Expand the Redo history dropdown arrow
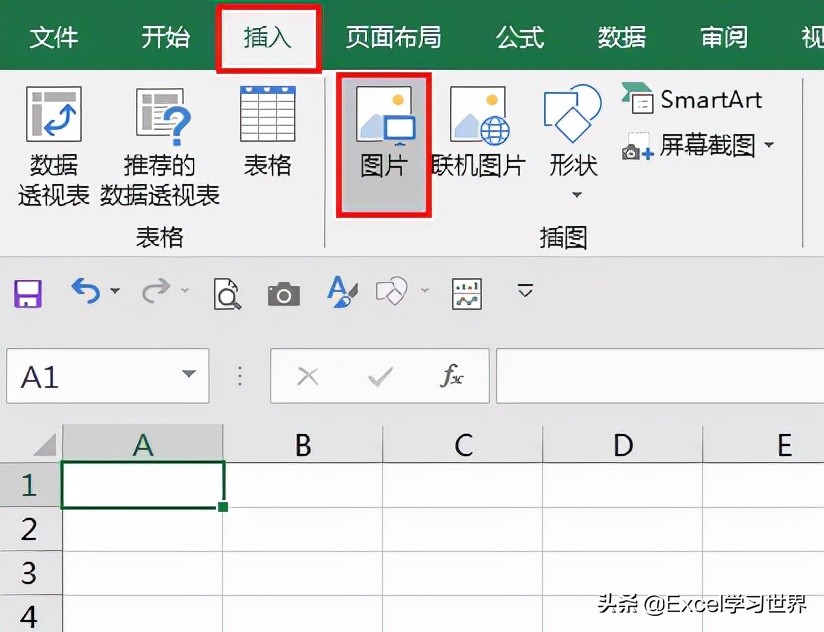Image resolution: width=824 pixels, height=632 pixels. 185,290
